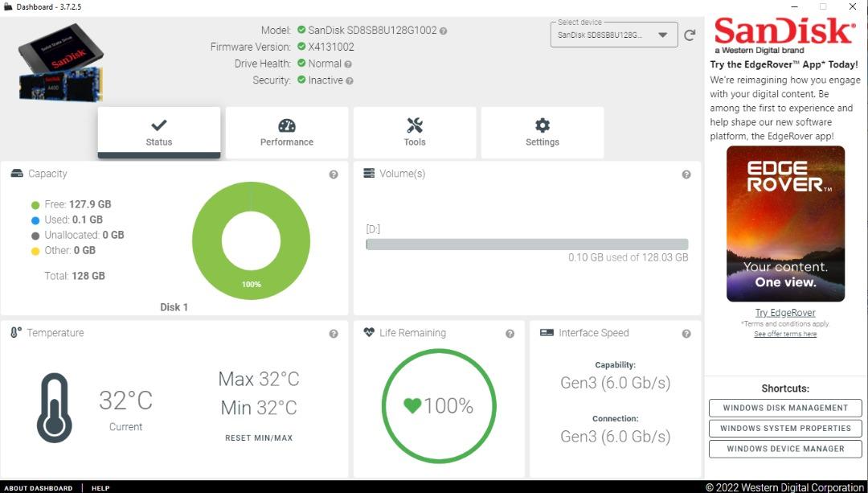Screen dimensions: 868x493
Task: Click the 0.10 GB used of 128.03 GB text
Action: 628,257
